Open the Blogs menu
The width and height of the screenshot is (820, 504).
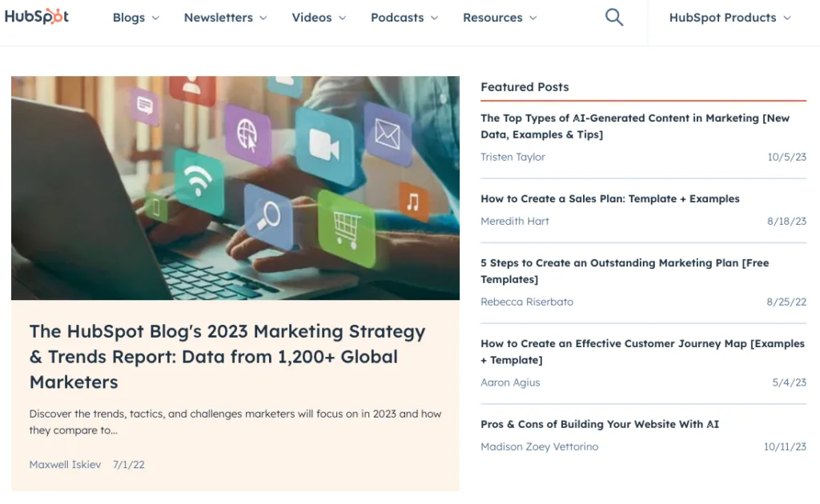(129, 18)
